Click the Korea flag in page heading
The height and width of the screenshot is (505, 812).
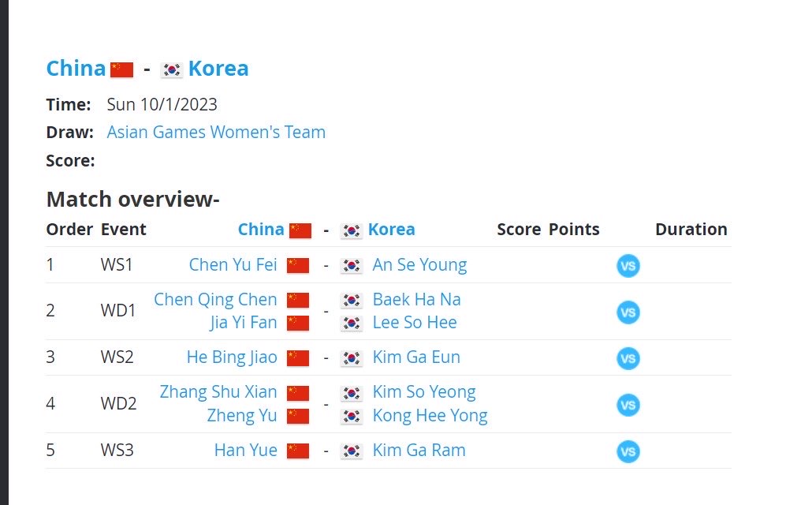coord(171,69)
